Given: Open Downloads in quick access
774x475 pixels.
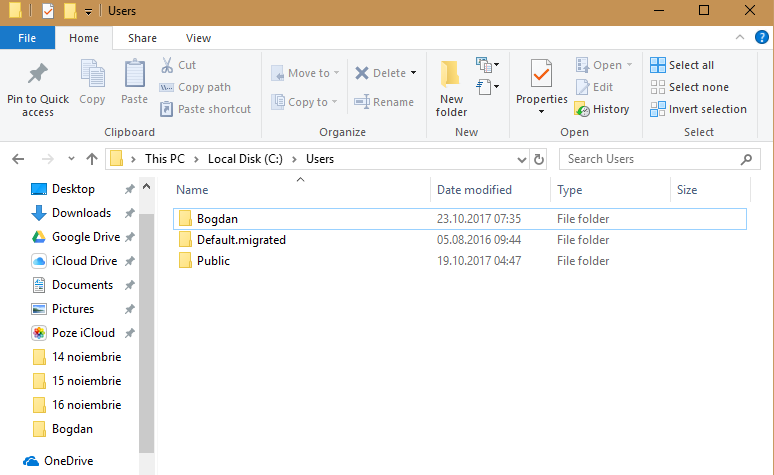Looking at the screenshot, I should (71, 213).
